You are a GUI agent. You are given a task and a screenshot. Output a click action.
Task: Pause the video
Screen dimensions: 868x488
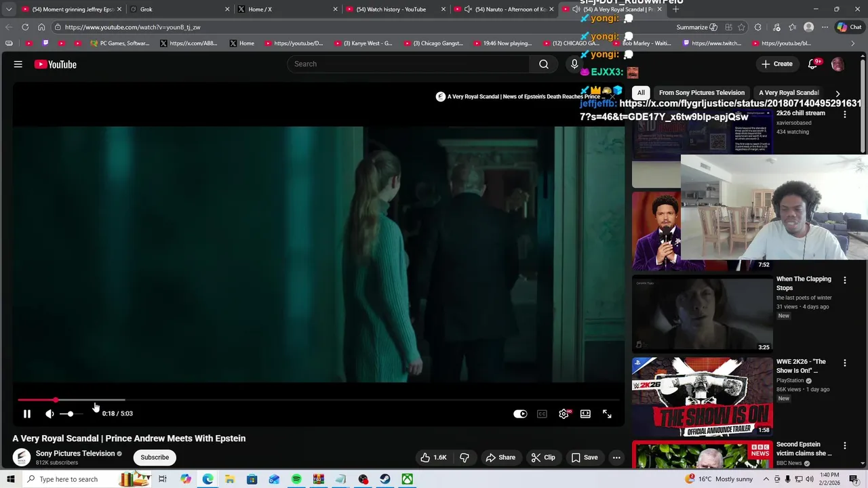coord(27,413)
